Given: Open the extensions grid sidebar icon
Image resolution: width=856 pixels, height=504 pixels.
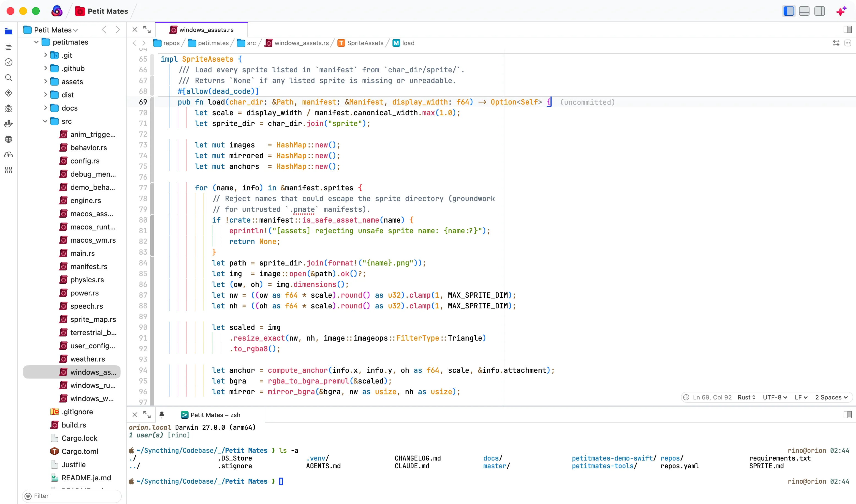Looking at the screenshot, I should point(9,170).
